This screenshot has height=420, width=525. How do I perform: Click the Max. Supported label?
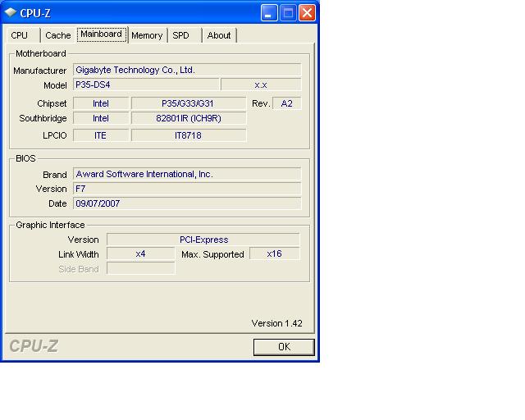[212, 254]
